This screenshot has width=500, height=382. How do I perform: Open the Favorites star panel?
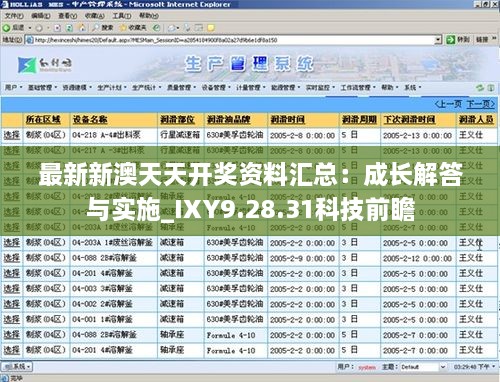pyautogui.click(x=133, y=28)
